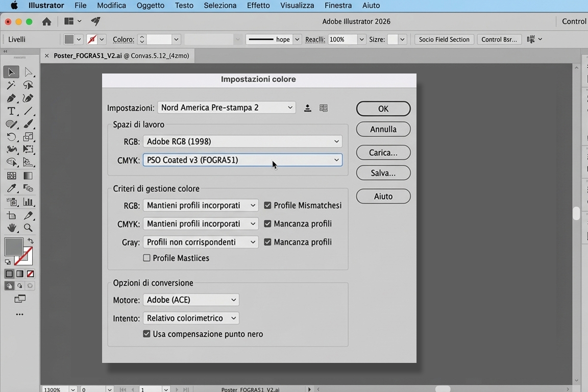Click the control bar fill swatch
This screenshot has width=588, height=392.
tap(69, 39)
